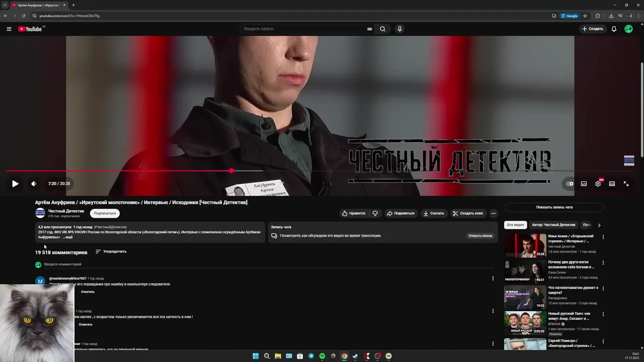Open Новый русский Тянч video thumbnail
The height and width of the screenshot is (362, 644).
525,323
